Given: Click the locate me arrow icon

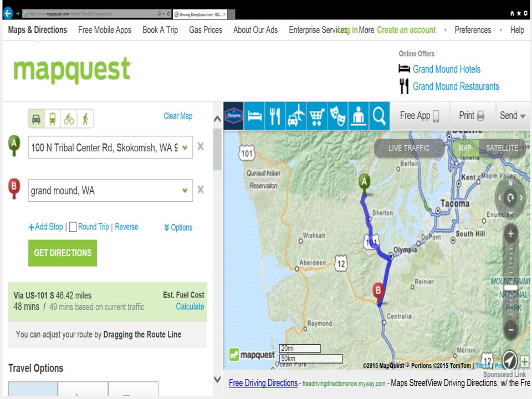Looking at the screenshot, I should coord(509,360).
